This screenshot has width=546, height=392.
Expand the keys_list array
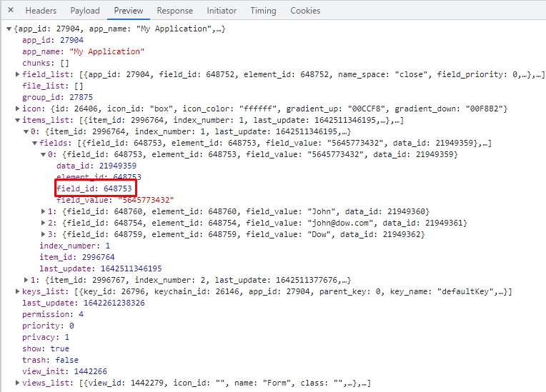pyautogui.click(x=17, y=291)
